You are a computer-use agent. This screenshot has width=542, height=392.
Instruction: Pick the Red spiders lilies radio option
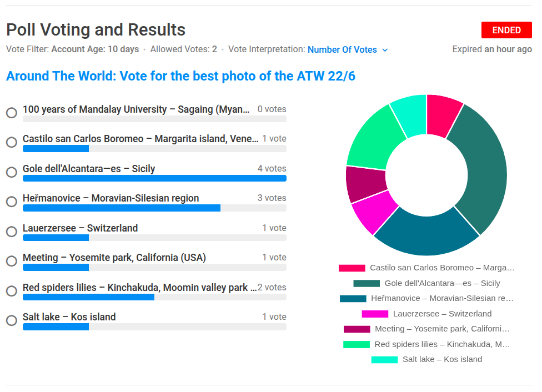(11, 291)
